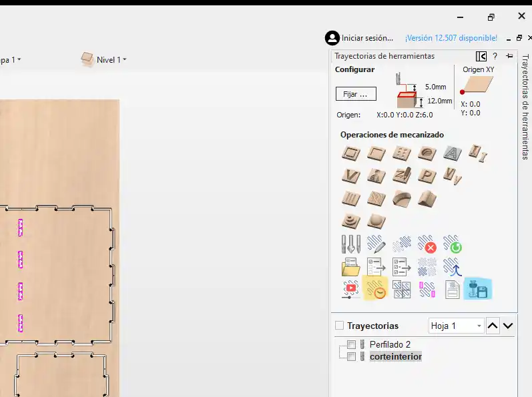This screenshot has width=532, height=397.
Task: Open the job sheet document icon
Action: pos(453,290)
